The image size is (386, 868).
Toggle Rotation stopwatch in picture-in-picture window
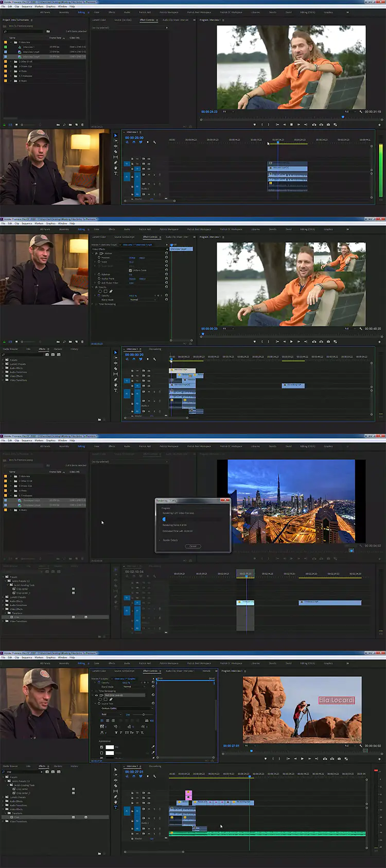[x=99, y=275]
